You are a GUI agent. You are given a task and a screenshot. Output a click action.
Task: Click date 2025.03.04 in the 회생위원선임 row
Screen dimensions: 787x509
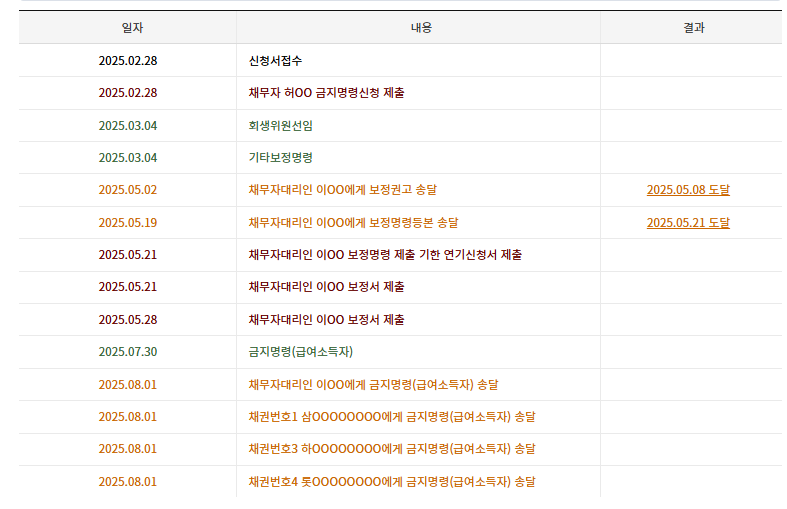tap(128, 125)
